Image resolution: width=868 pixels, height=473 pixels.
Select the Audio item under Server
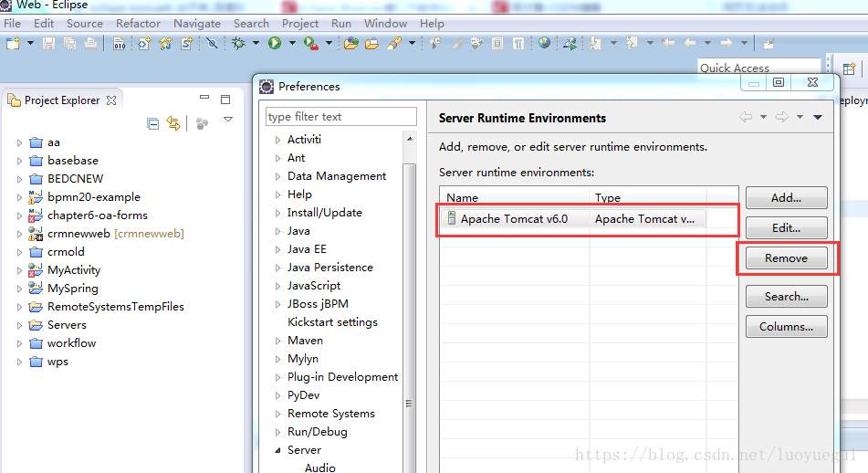[320, 468]
